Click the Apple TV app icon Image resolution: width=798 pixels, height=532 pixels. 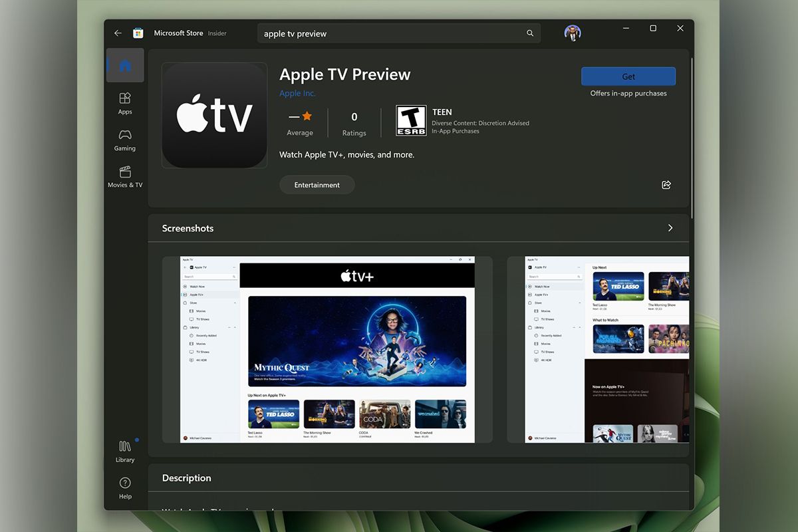tap(214, 116)
